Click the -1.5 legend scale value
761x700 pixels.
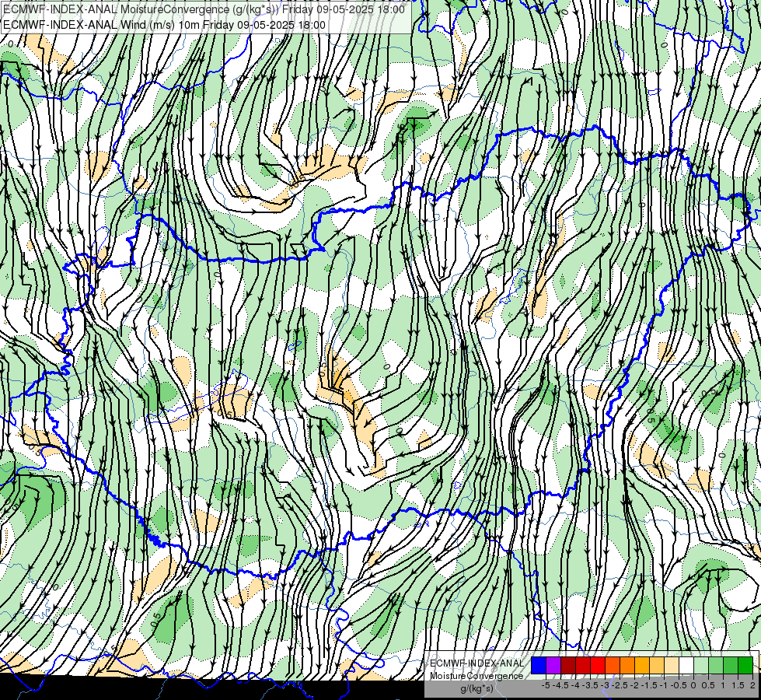click(x=649, y=685)
